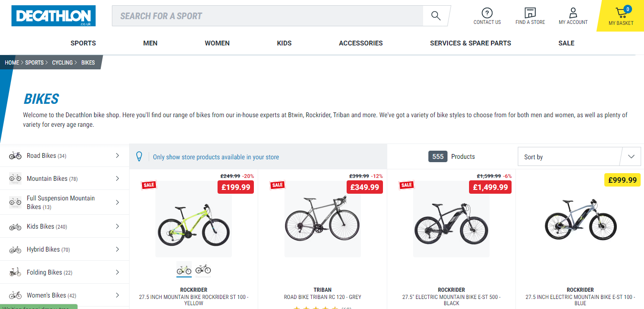Open the Sports navigation menu
The image size is (644, 309).
coord(83,43)
